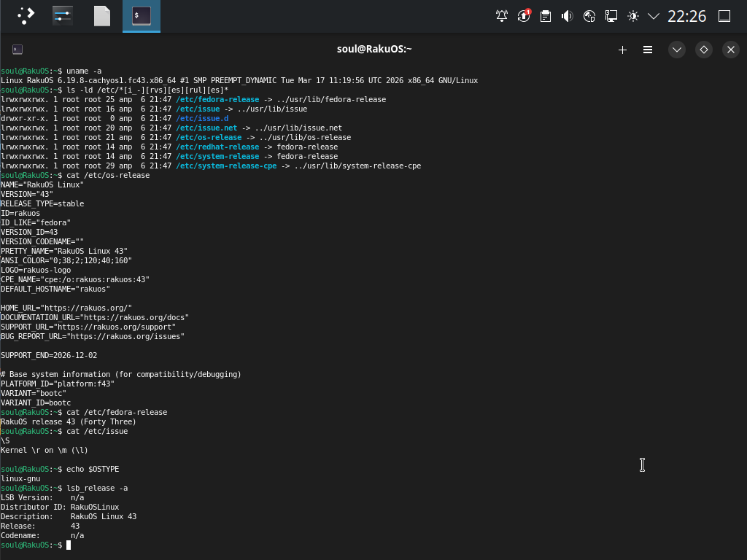
Task: Open the terminal hamburger menu
Action: coord(647,50)
